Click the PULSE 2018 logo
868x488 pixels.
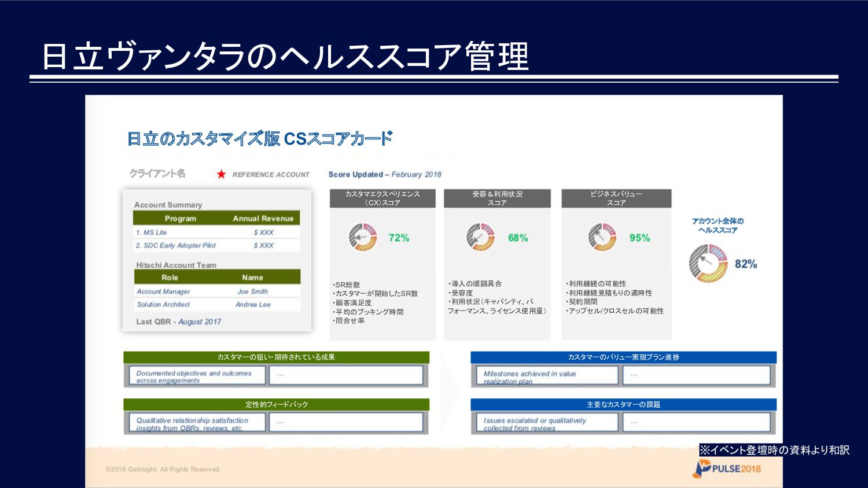click(x=727, y=469)
